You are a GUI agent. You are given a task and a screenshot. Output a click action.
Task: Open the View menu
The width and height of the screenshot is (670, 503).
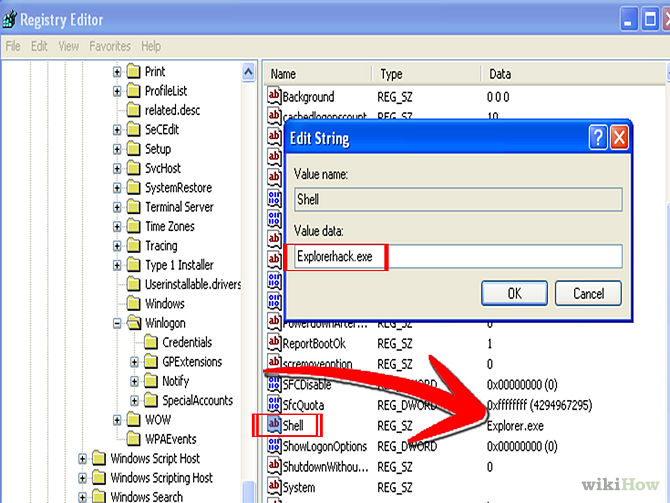[68, 46]
